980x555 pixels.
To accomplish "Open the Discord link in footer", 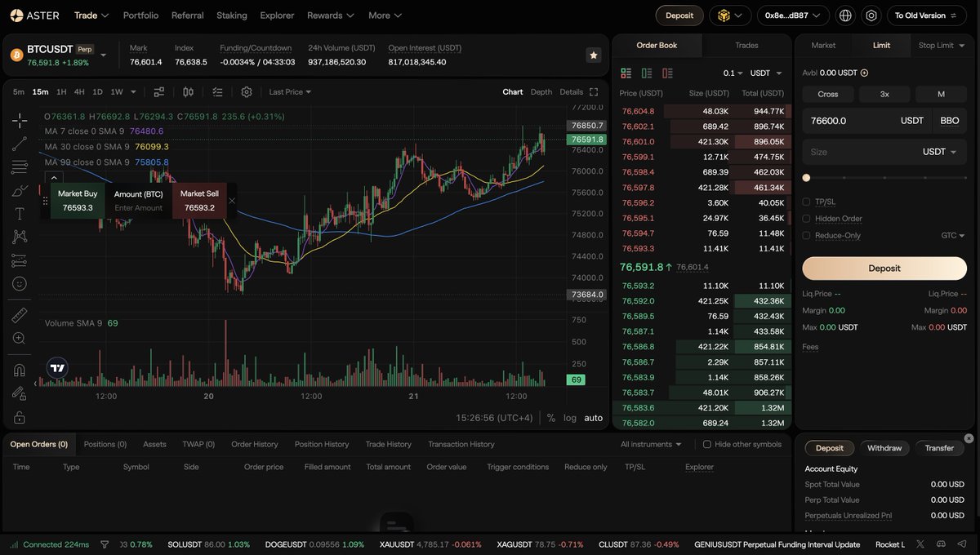I will 941,544.
